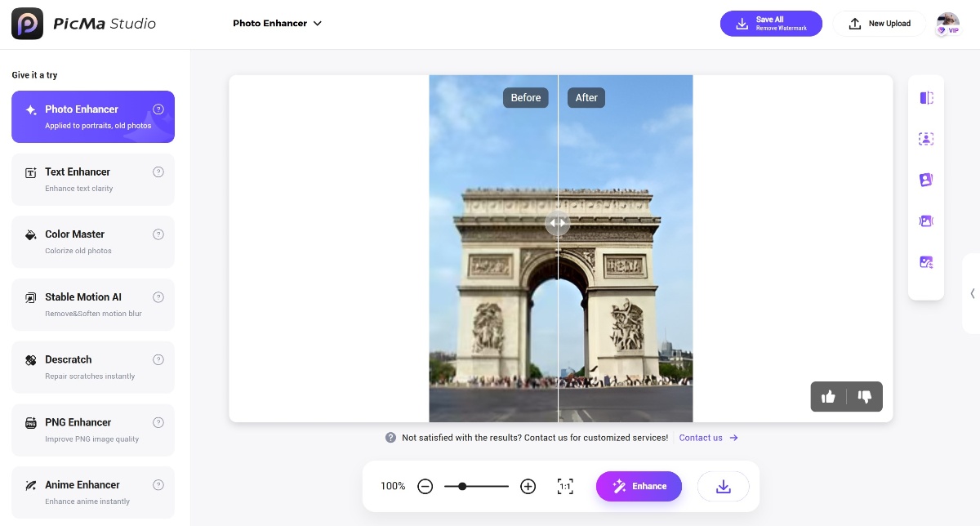Download the enhanced image
This screenshot has width=980, height=526.
[723, 486]
